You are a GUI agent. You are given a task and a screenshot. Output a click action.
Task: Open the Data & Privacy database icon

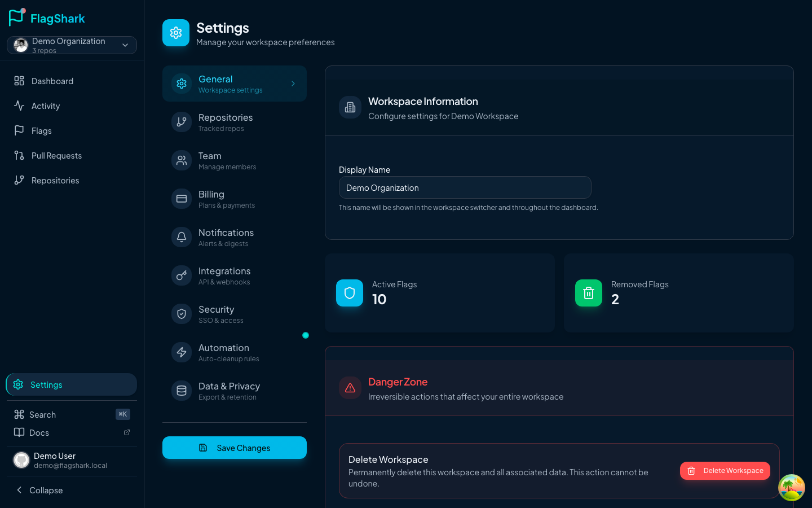click(182, 391)
